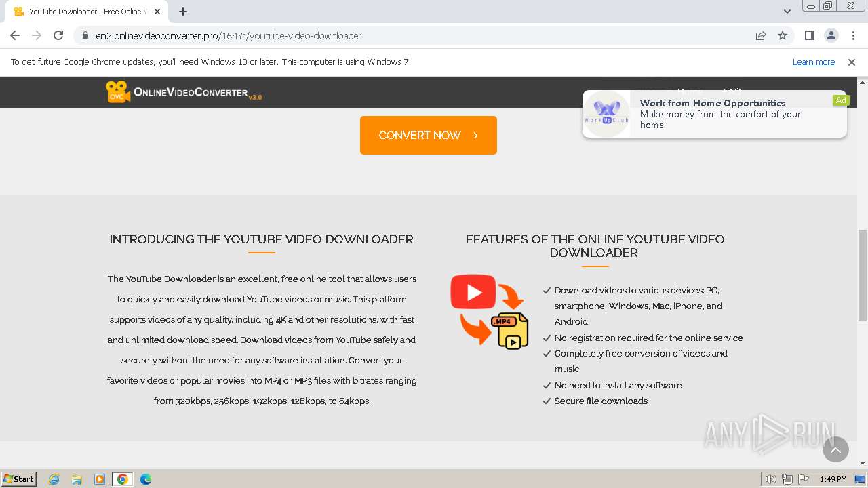Click the network tray icon
The width and height of the screenshot is (868, 488).
point(787,479)
